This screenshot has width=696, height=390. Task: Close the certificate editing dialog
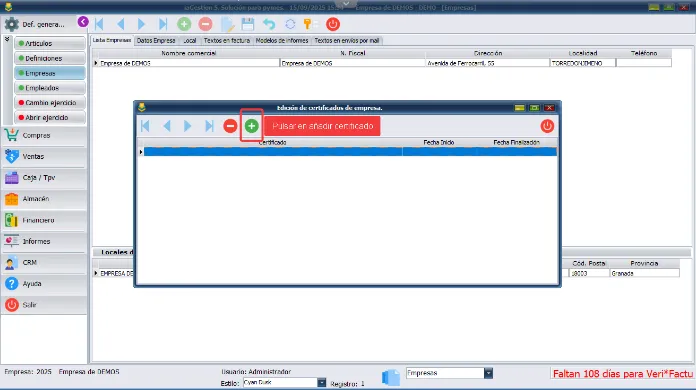(549, 108)
